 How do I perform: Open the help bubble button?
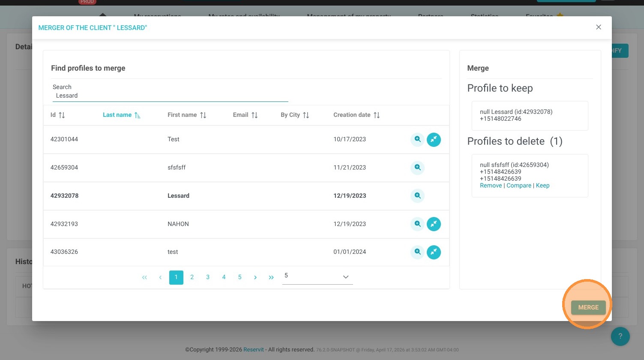point(620,336)
